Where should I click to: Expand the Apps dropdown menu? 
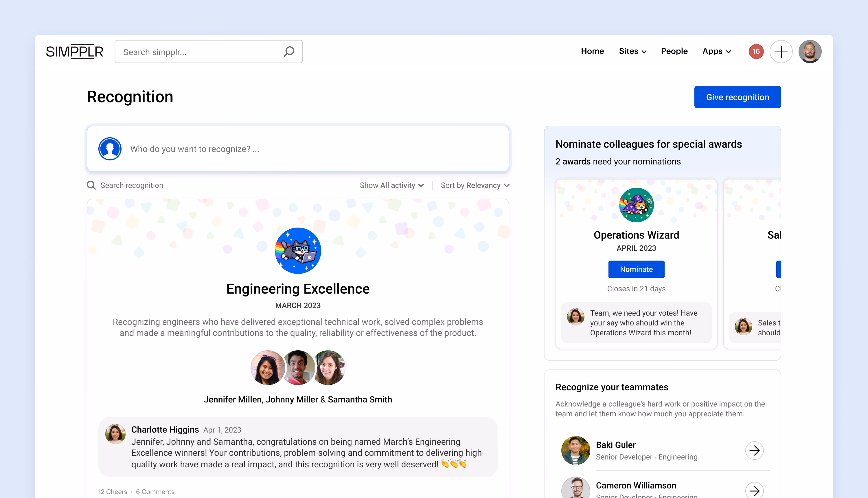(717, 51)
